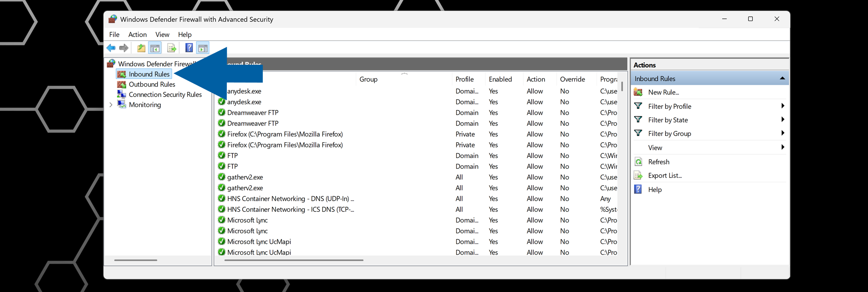Sort by the Action column header
Viewport: 868px width, 292px height.
[539, 79]
